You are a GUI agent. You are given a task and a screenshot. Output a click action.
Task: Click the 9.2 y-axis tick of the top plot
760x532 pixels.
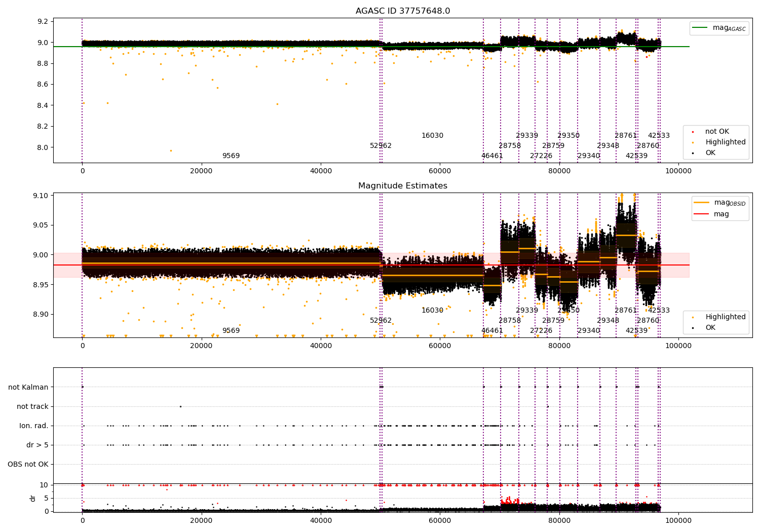click(x=43, y=22)
